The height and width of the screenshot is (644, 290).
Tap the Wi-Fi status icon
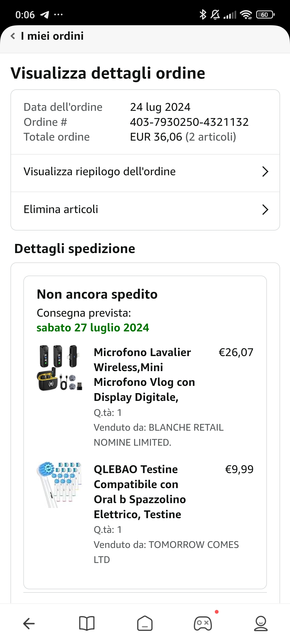tap(246, 14)
